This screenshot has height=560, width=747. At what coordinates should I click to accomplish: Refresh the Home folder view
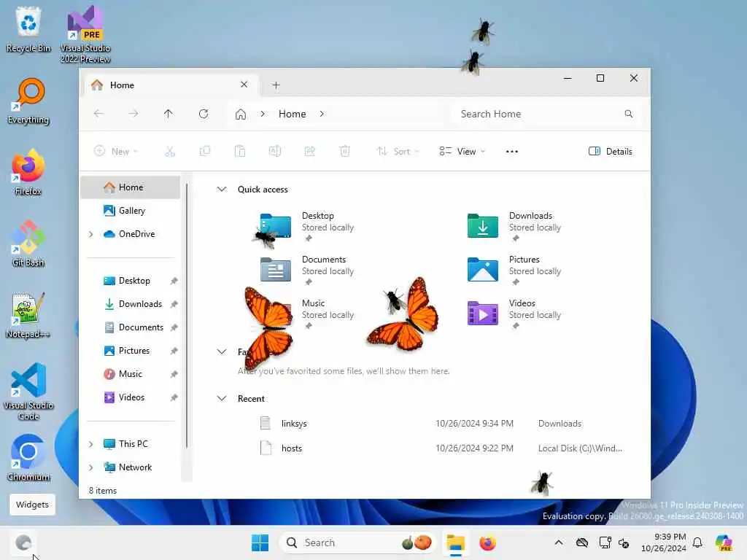pos(204,114)
